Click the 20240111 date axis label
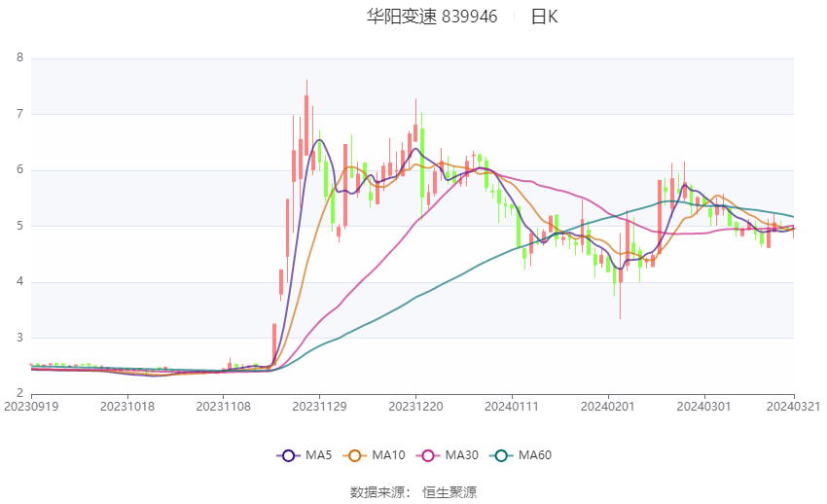Viewport: 827px width, 504px height. point(512,407)
